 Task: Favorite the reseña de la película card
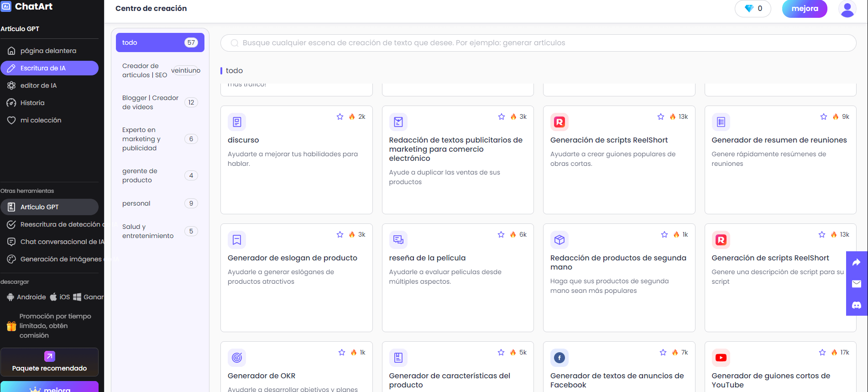pyautogui.click(x=501, y=234)
